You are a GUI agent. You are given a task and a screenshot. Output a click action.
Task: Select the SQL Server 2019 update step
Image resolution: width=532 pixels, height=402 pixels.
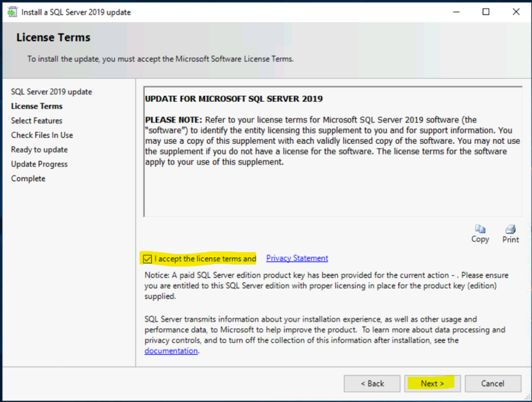(x=51, y=92)
